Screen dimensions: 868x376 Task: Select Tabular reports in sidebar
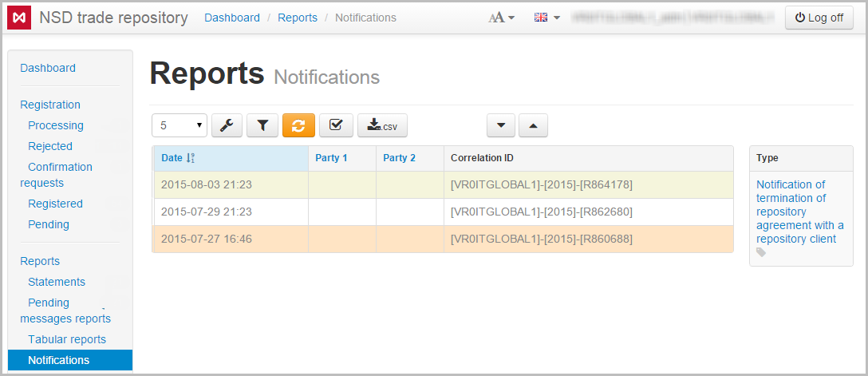(67, 339)
